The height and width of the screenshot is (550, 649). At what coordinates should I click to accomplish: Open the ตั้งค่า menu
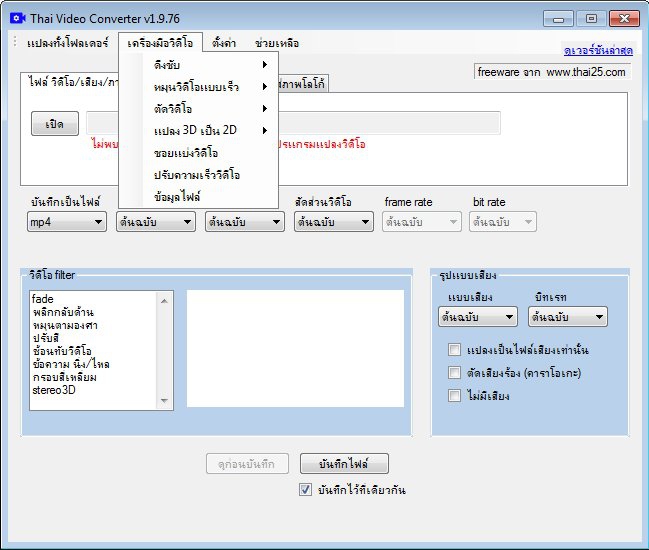(224, 43)
